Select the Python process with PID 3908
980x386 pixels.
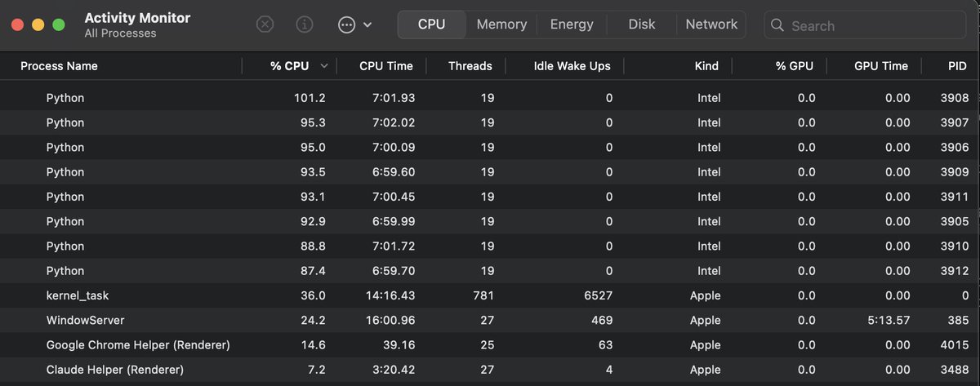pyautogui.click(x=490, y=98)
